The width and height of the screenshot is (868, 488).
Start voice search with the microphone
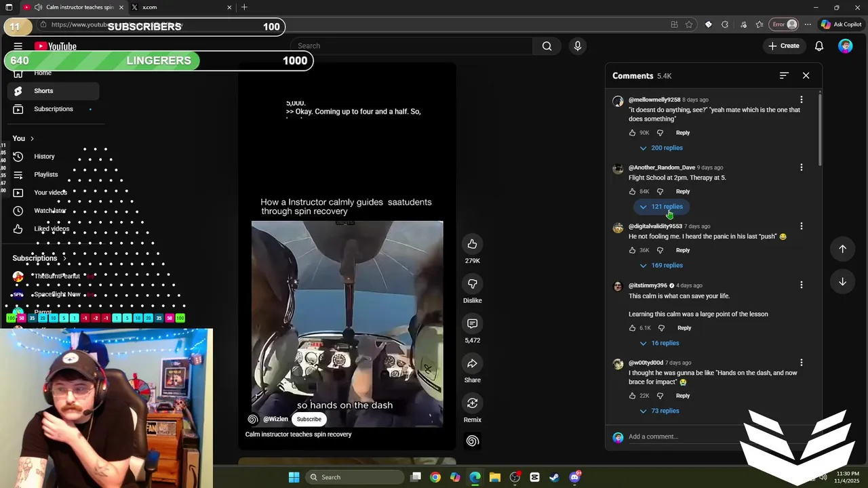[578, 46]
